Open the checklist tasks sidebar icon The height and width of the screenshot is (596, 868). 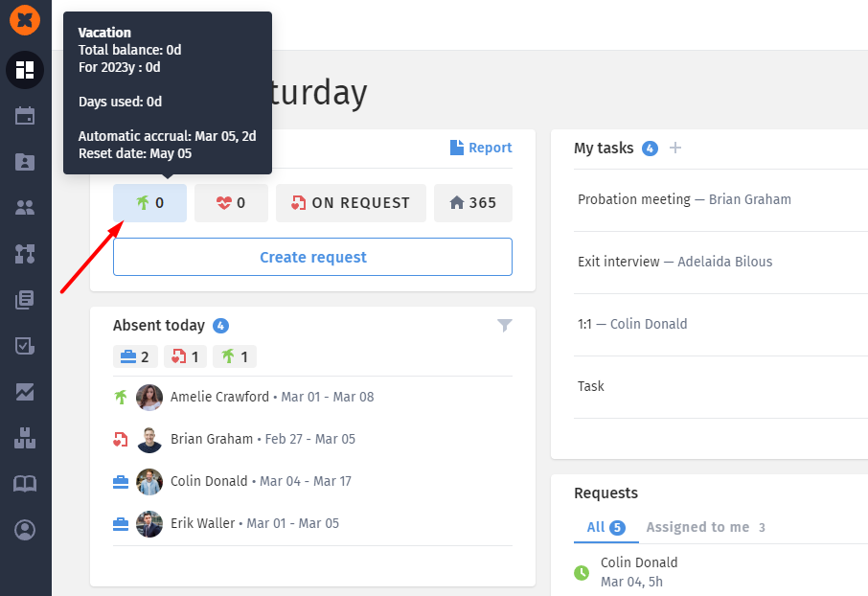(x=25, y=346)
